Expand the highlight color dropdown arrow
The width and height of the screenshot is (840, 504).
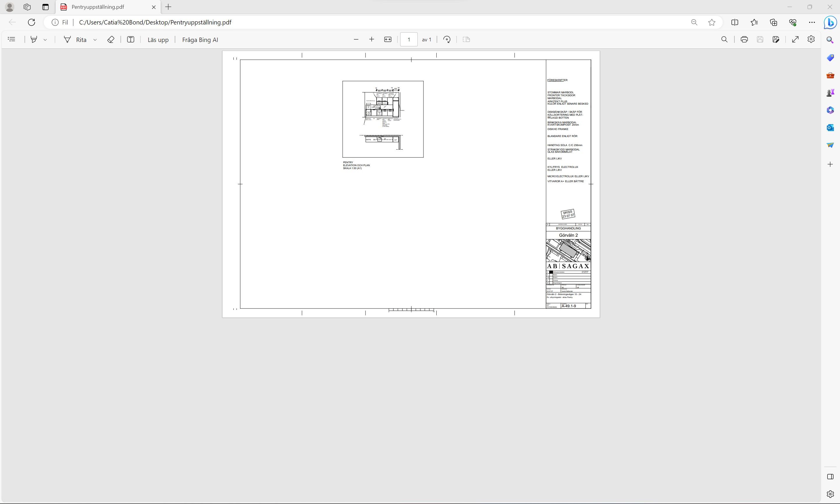point(45,40)
